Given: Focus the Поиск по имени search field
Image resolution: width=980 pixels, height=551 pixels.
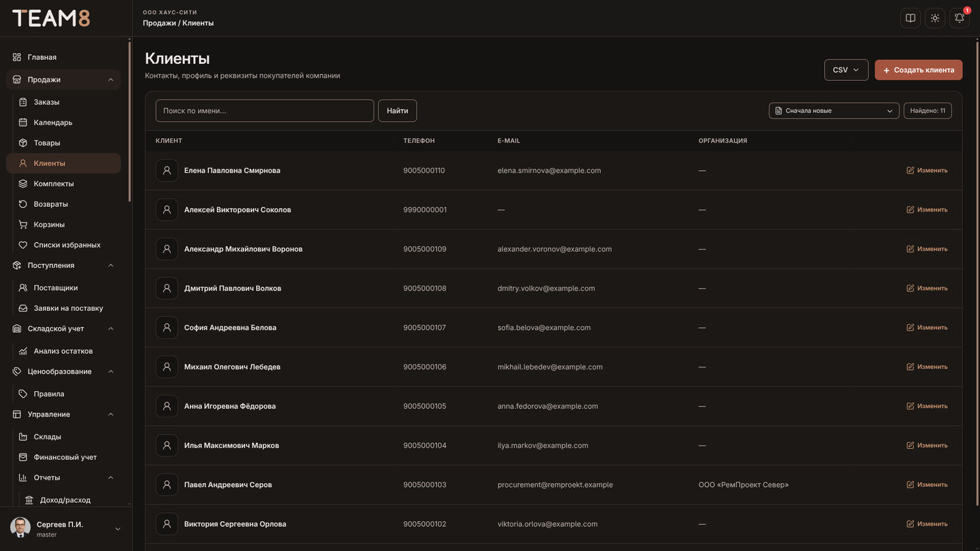Looking at the screenshot, I should (265, 111).
